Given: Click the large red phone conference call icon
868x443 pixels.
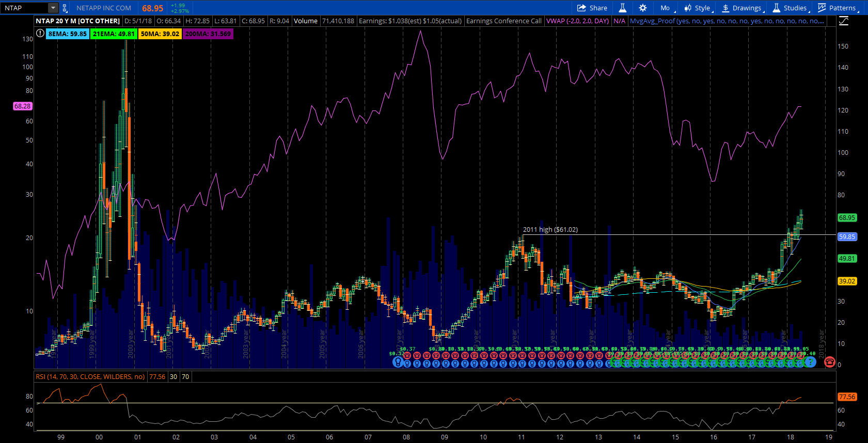Looking at the screenshot, I should (x=830, y=362).
